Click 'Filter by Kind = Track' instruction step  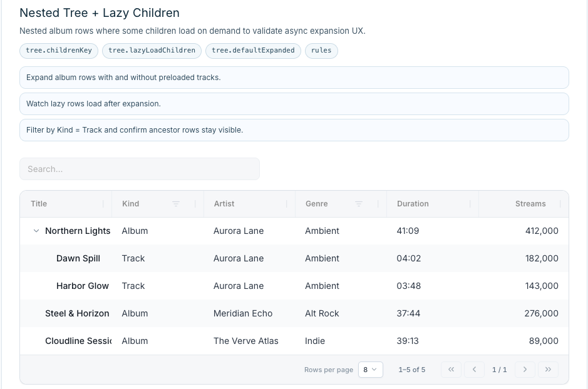[x=294, y=130]
